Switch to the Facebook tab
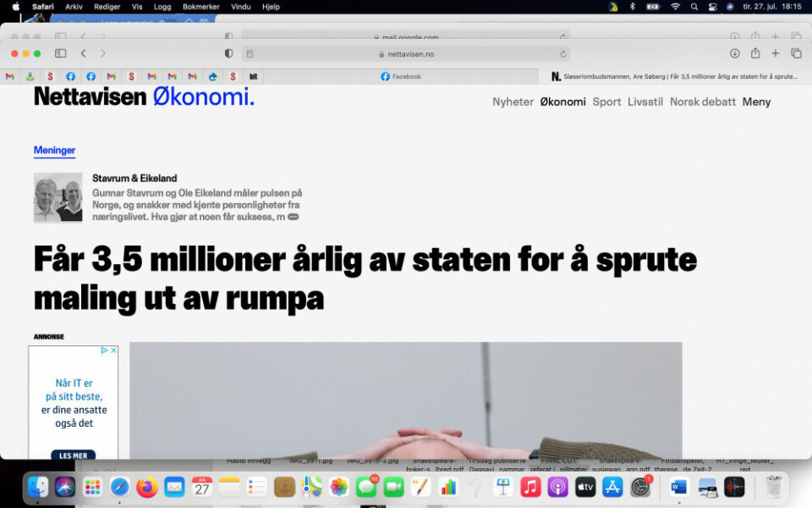The width and height of the screenshot is (812, 508). pos(401,76)
